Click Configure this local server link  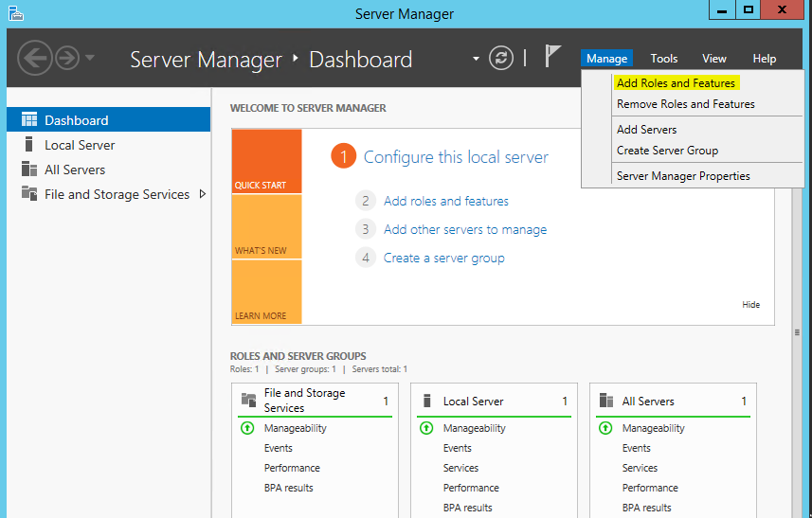(456, 157)
